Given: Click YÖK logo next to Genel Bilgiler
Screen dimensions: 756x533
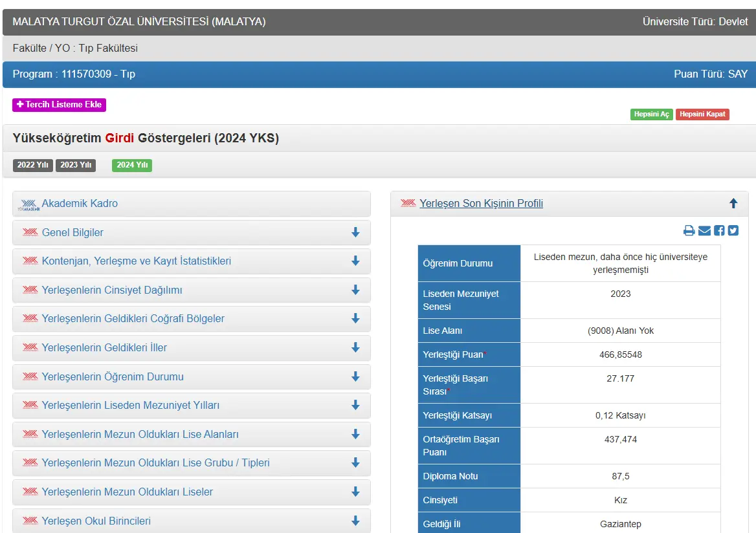Looking at the screenshot, I should click(x=30, y=232).
